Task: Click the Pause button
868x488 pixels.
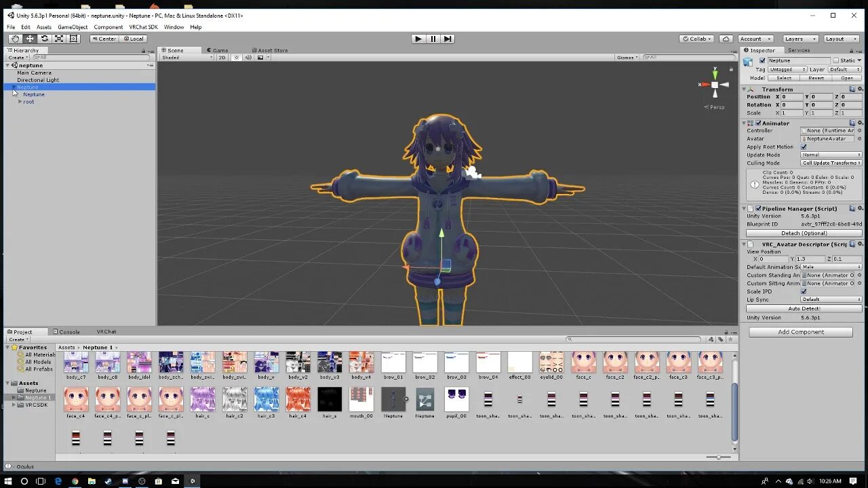Action: point(433,39)
